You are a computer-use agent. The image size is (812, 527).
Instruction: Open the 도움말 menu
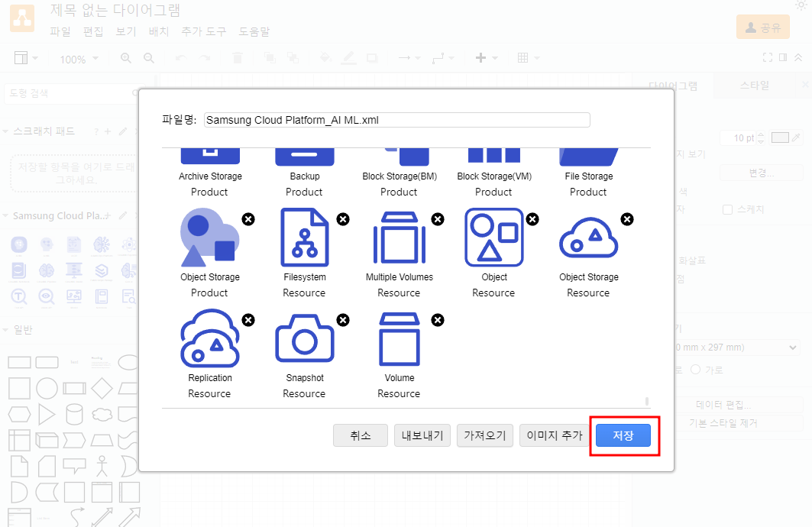tap(254, 31)
